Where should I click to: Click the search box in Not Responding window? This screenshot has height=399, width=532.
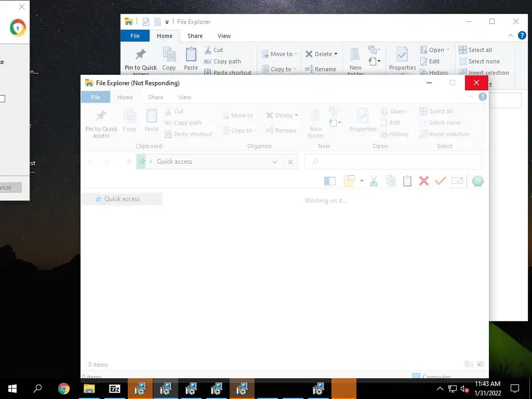[394, 162]
